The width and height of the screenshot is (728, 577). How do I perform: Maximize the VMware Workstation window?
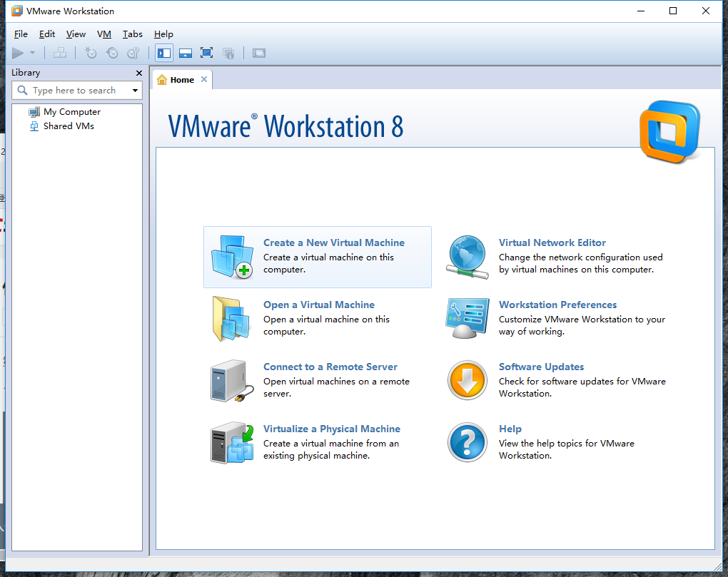click(x=673, y=11)
